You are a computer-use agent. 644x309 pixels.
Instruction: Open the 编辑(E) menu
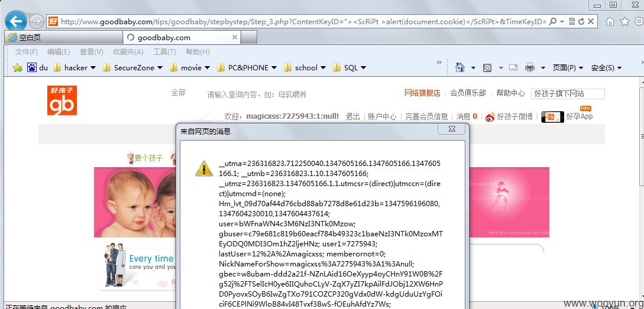click(59, 52)
